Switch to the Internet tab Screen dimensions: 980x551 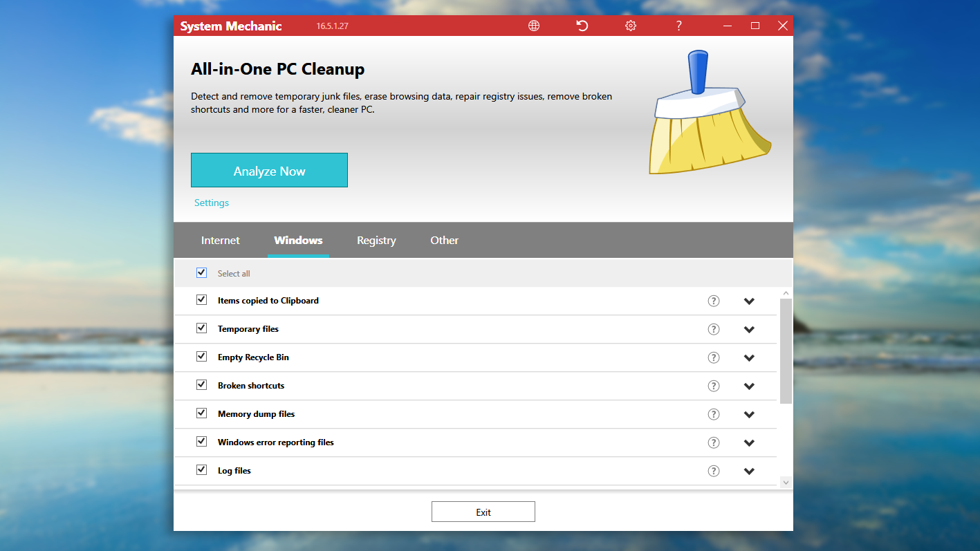221,241
